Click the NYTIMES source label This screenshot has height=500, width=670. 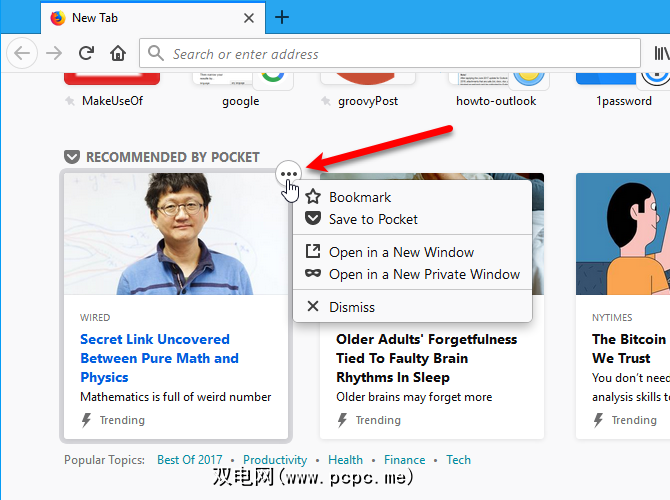(x=612, y=318)
